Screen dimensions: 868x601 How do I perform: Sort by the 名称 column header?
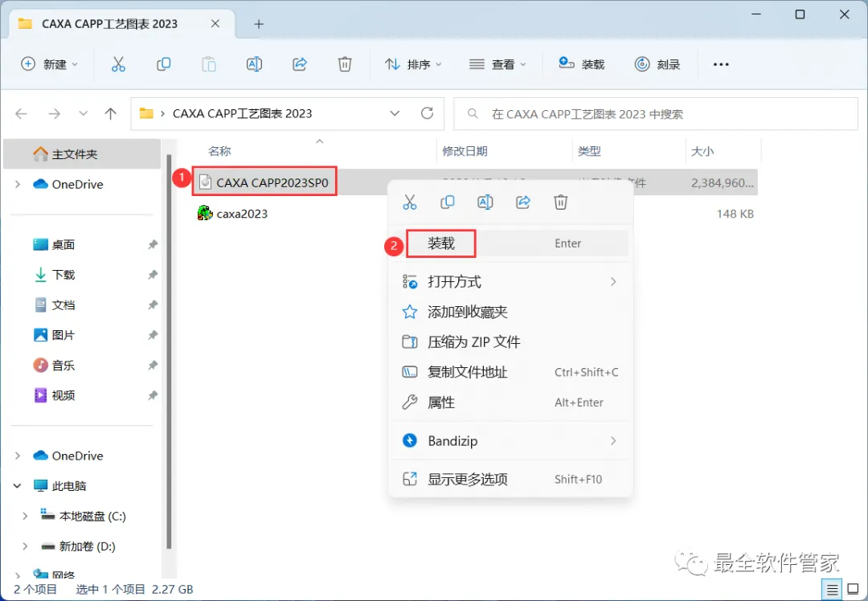pyautogui.click(x=219, y=151)
